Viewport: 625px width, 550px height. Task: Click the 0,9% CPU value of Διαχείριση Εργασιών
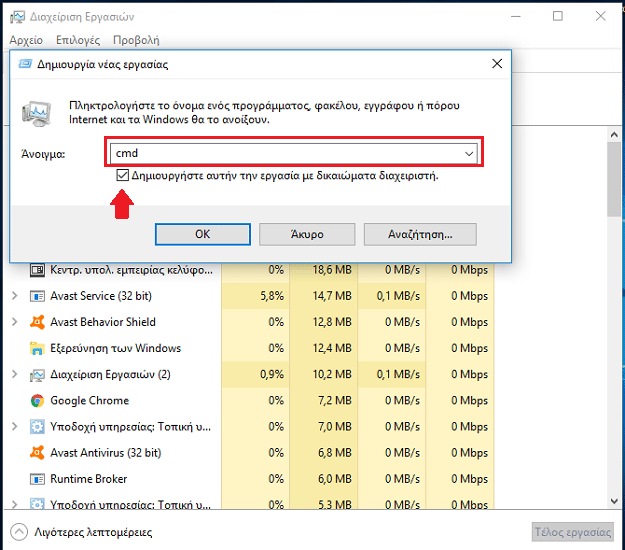[x=272, y=374]
